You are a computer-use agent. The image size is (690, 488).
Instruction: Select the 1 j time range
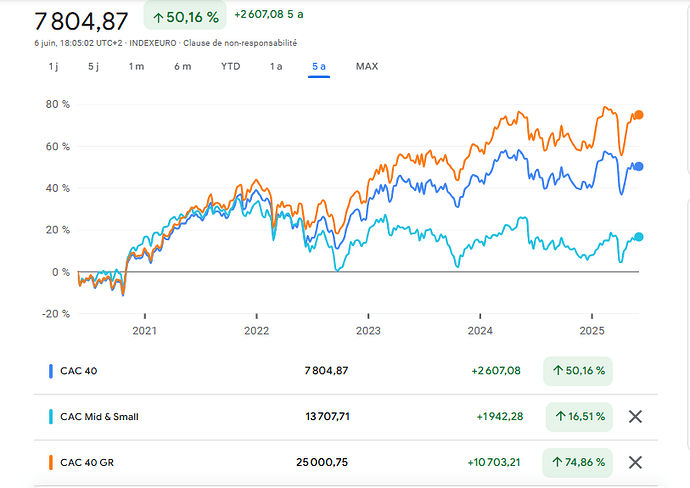pos(53,66)
